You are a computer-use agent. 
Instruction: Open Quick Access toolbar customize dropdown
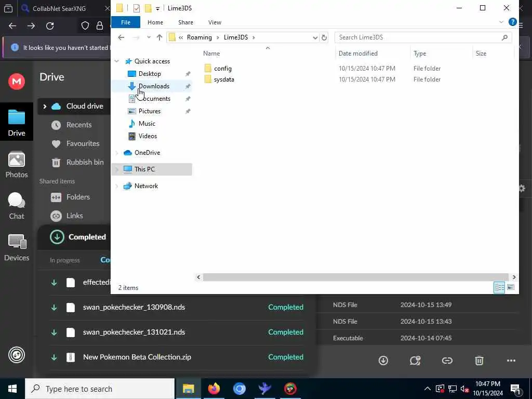158,8
